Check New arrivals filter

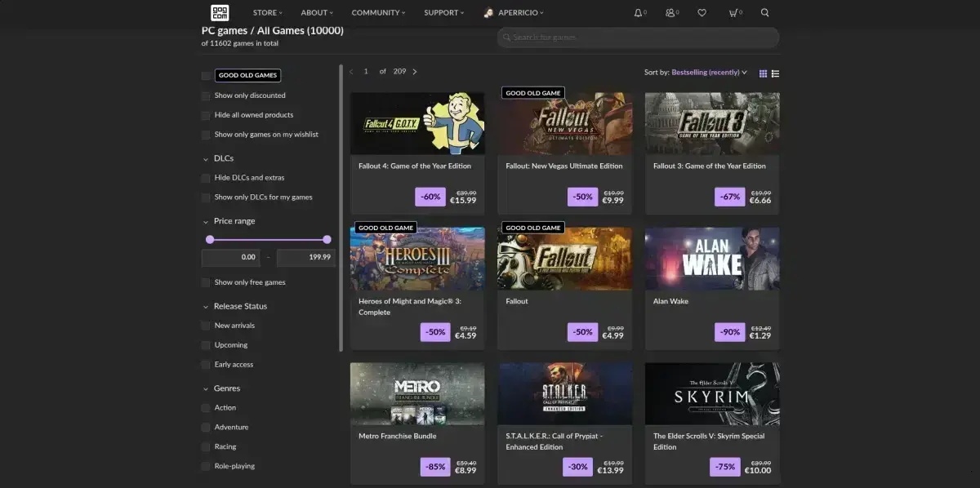[206, 326]
